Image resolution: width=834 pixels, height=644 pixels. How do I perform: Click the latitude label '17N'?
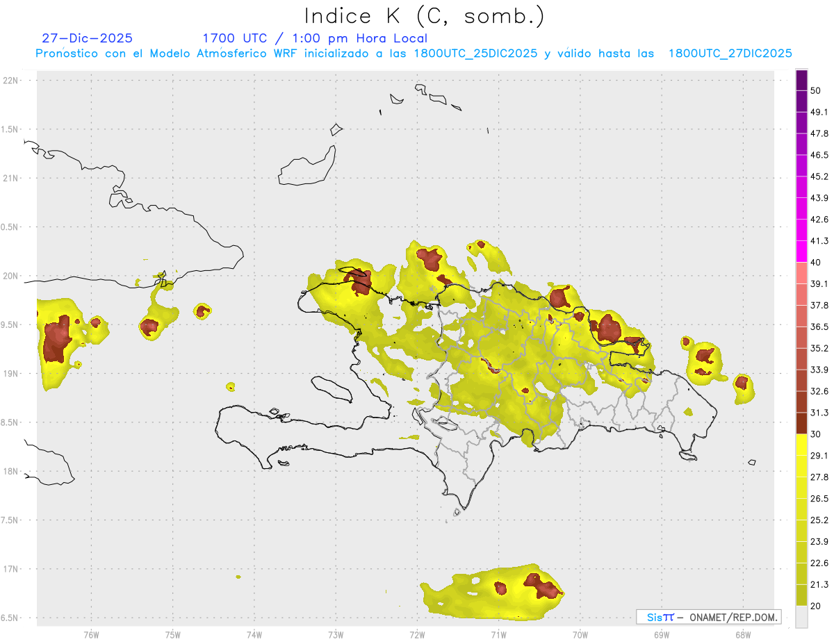click(x=12, y=569)
